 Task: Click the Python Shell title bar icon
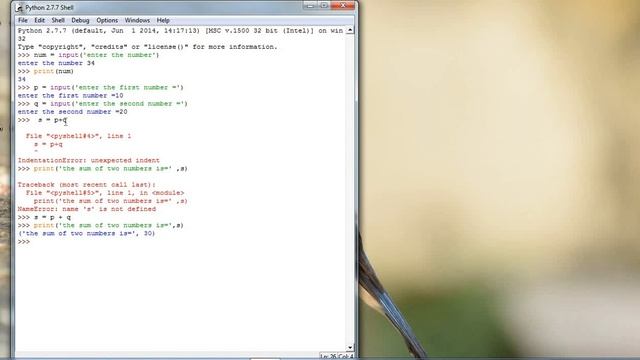(19, 8)
